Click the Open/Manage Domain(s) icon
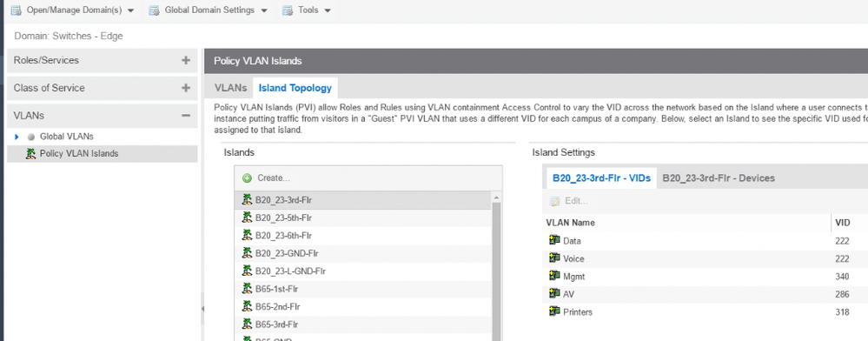The height and width of the screenshot is (341, 868). (16, 10)
